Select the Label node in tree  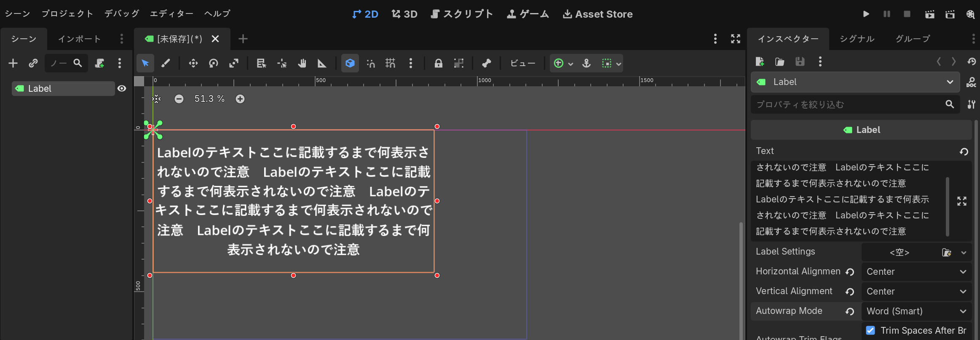tap(63, 88)
